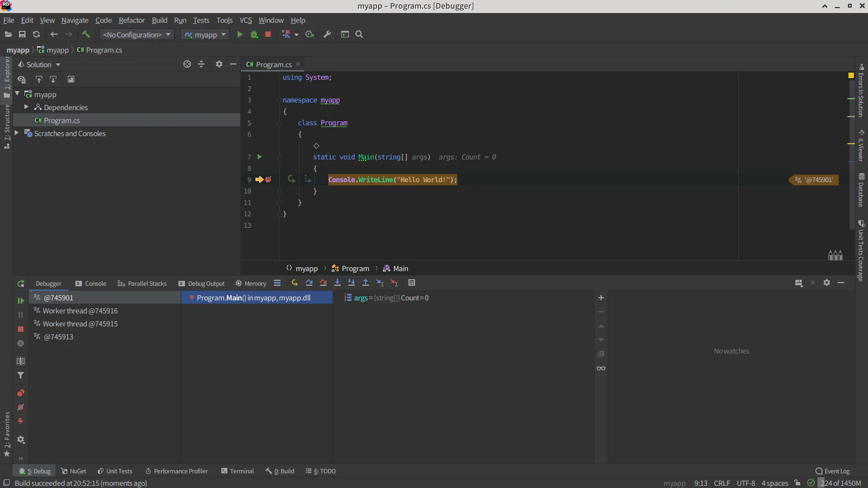
Task: Open the NuGet tool window button
Action: 74,471
